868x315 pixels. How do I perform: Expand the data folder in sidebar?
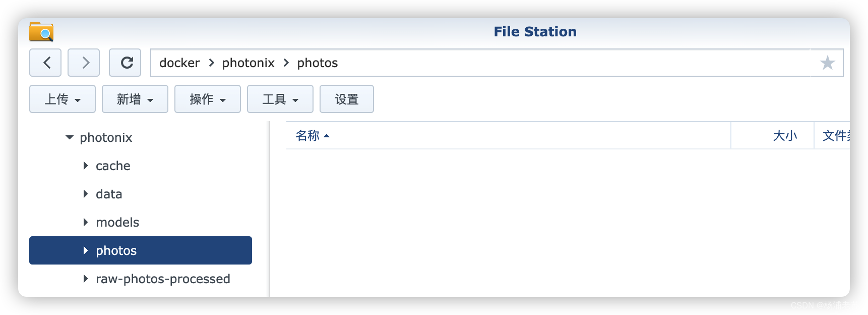pos(85,194)
